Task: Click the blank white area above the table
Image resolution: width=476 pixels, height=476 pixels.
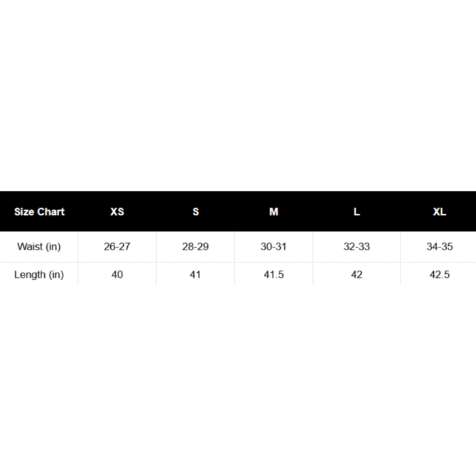Action: click(x=238, y=95)
